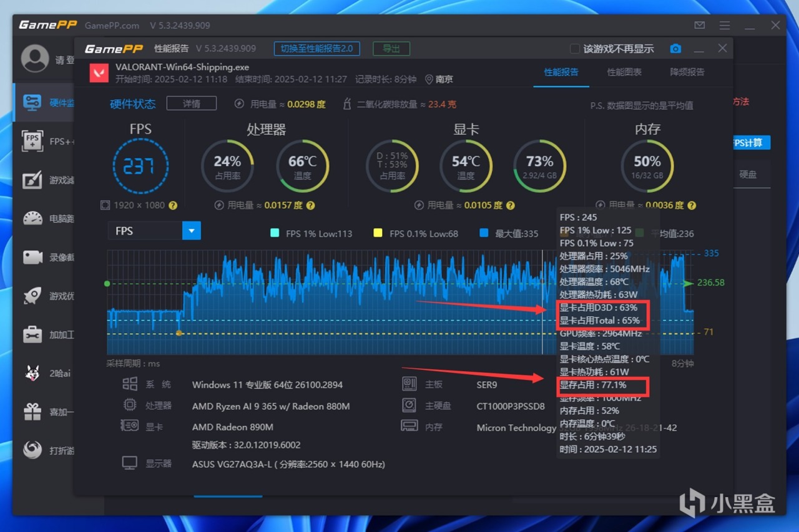Image resolution: width=799 pixels, height=532 pixels.
Task: Open the FPS++ sidebar icon
Action: 32,141
